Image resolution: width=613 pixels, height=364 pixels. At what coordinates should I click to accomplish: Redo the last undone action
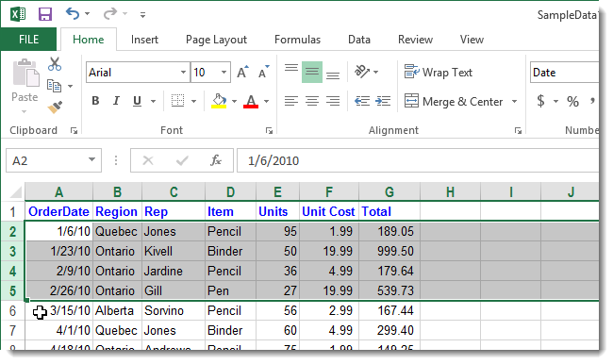click(109, 14)
